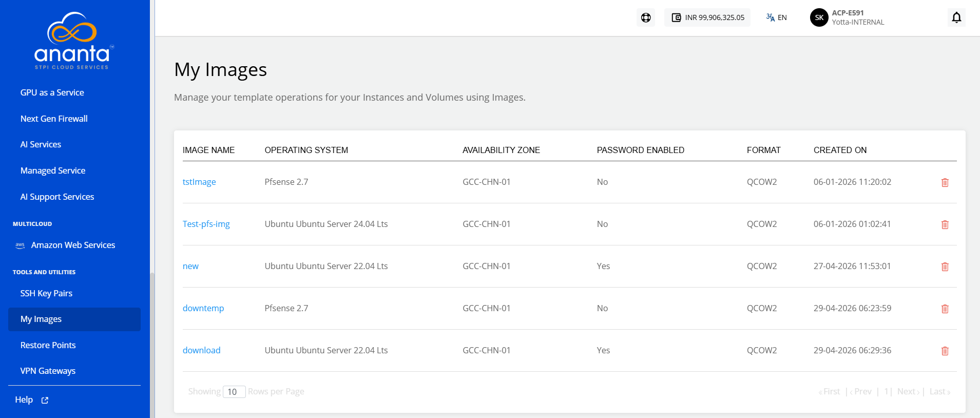This screenshot has height=418, width=980.
Task: Select Managed Service in sidebar
Action: [x=53, y=170]
